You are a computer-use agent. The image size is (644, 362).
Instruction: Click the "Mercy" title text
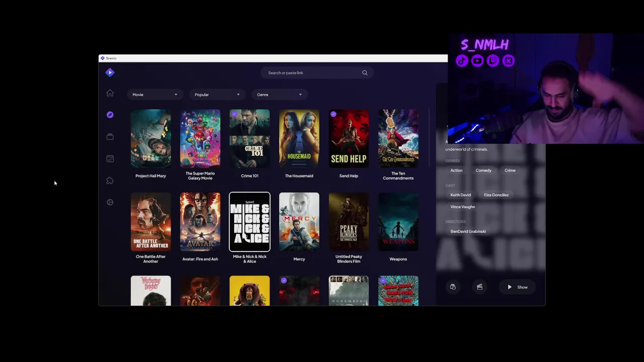click(x=299, y=259)
